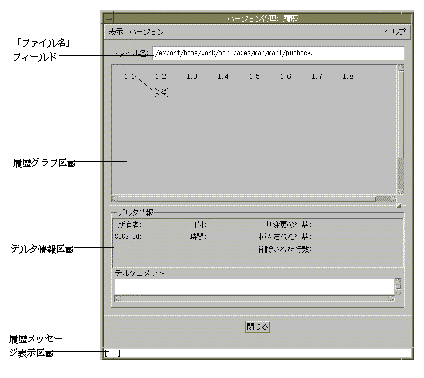Select version node 1.1 in history graph

130,76
